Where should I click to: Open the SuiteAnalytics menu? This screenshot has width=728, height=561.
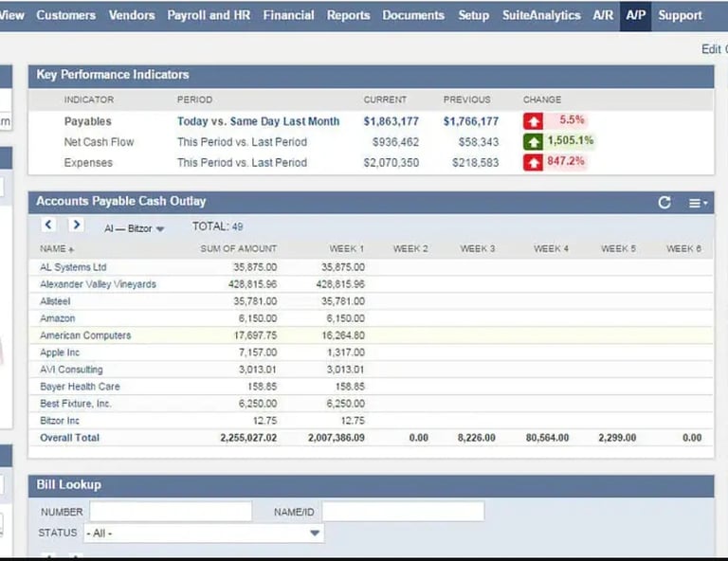(541, 15)
